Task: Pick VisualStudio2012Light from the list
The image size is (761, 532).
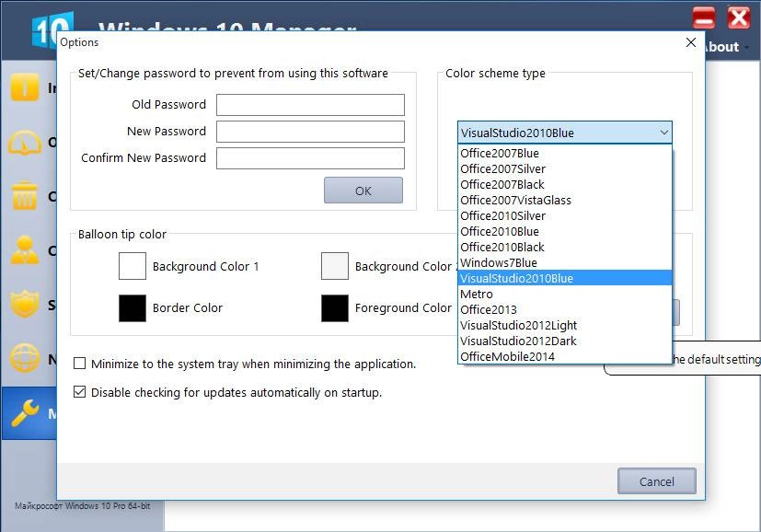Action: coord(565,325)
